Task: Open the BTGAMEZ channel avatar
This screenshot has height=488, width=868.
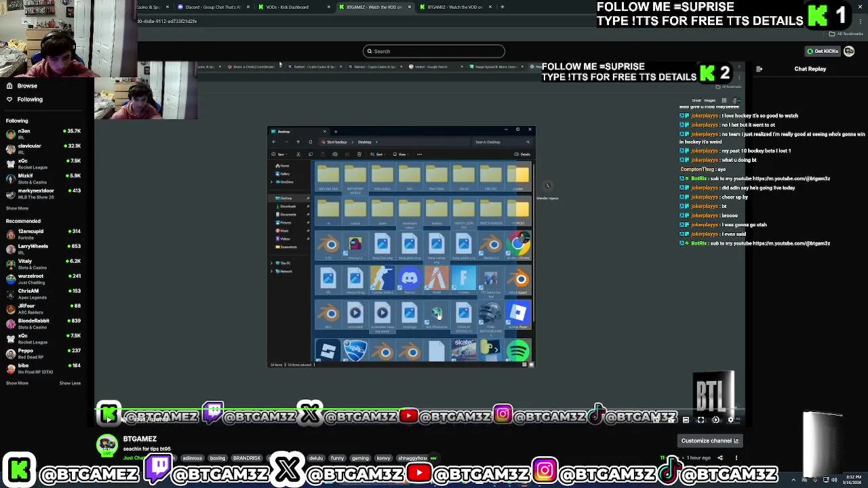Action: (106, 445)
